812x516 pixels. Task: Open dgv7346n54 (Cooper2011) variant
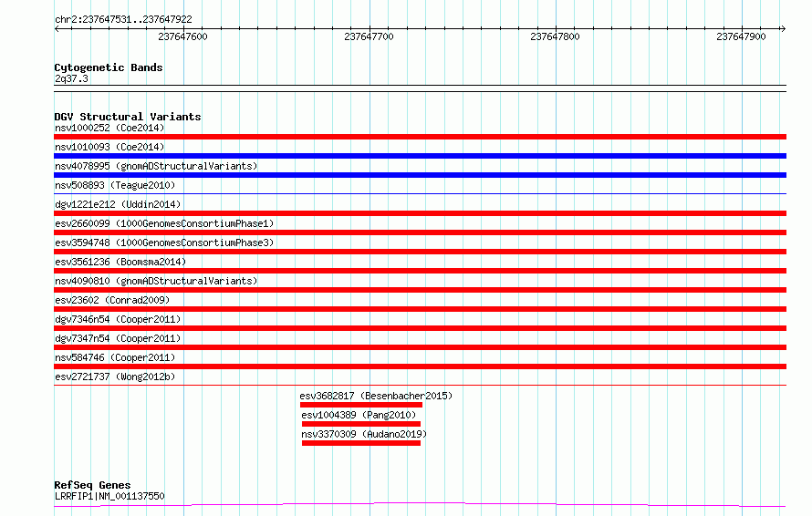118,319
